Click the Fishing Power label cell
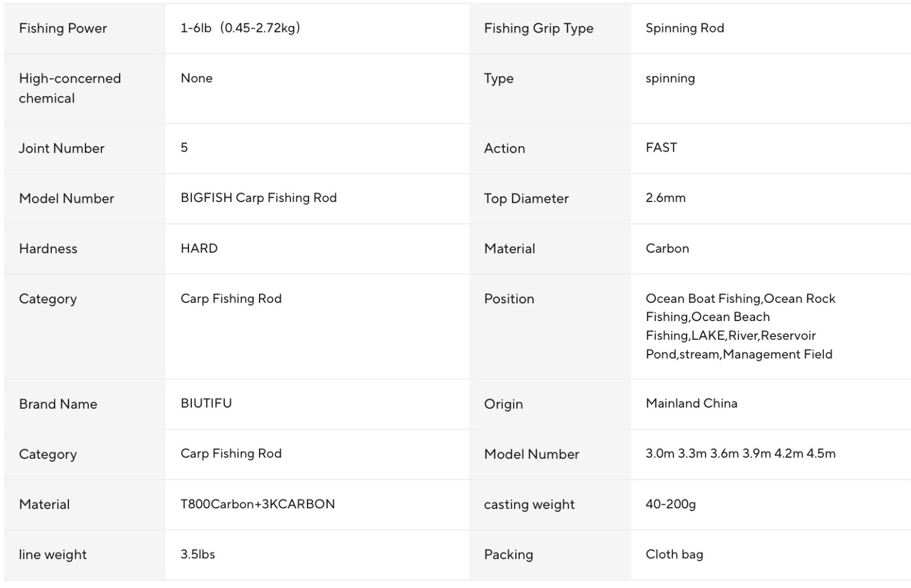This screenshot has height=588, width=911. pyautogui.click(x=84, y=28)
